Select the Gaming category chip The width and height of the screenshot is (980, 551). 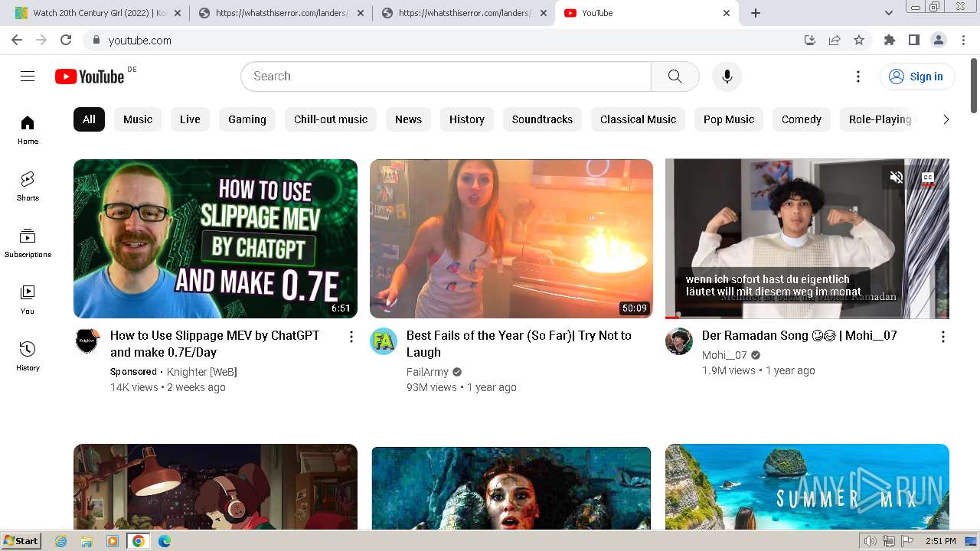point(247,119)
